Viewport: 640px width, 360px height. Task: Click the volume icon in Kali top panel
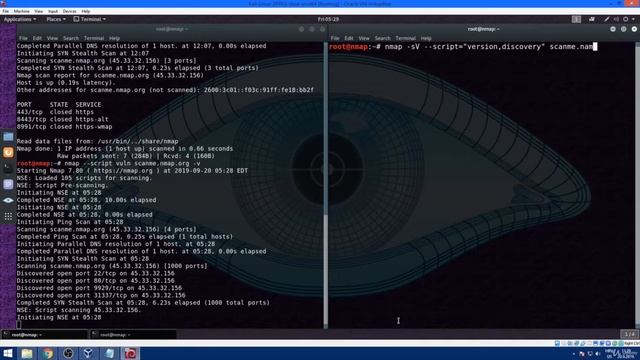point(616,19)
